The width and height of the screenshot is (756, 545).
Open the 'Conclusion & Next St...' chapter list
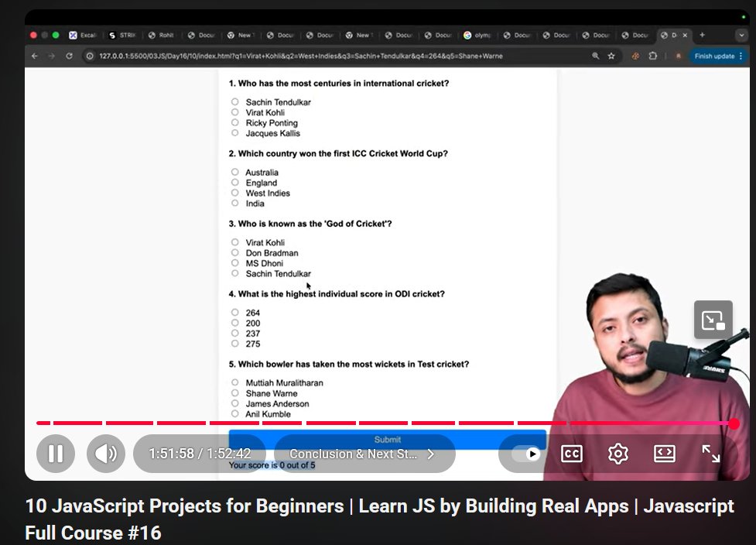click(x=364, y=454)
